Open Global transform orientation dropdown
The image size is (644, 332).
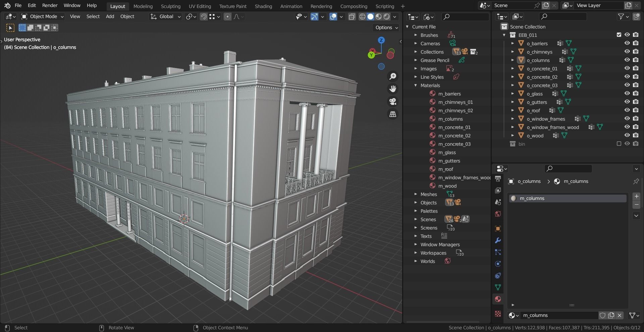pyautogui.click(x=165, y=16)
